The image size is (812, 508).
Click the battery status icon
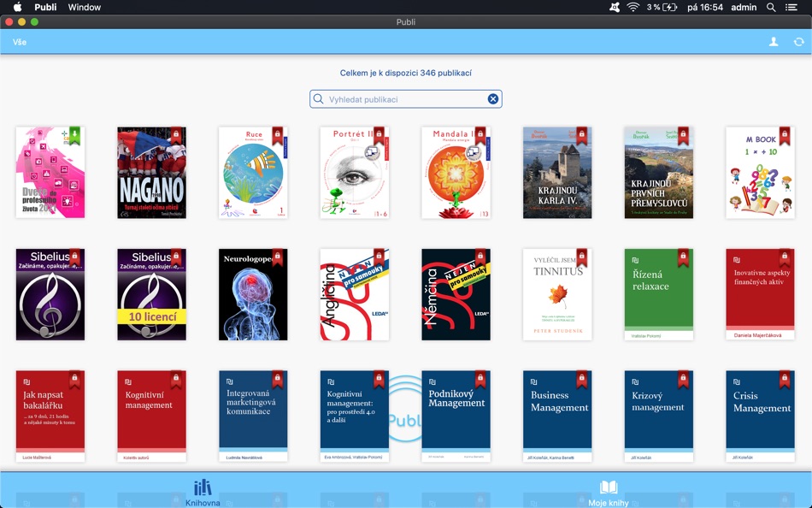point(669,7)
